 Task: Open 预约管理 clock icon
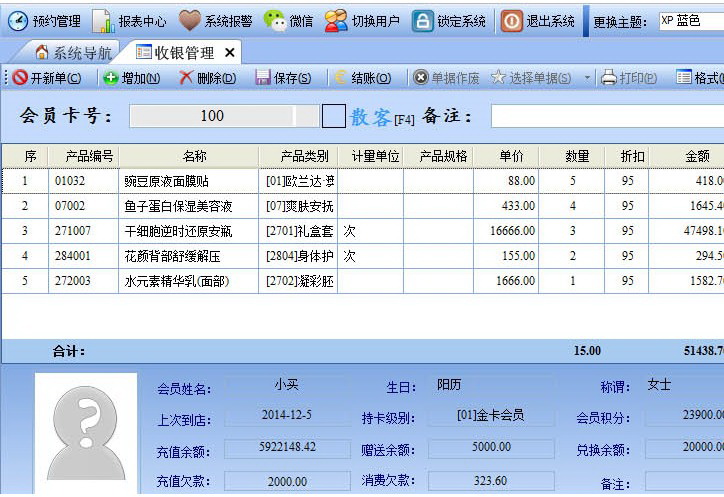click(18, 21)
